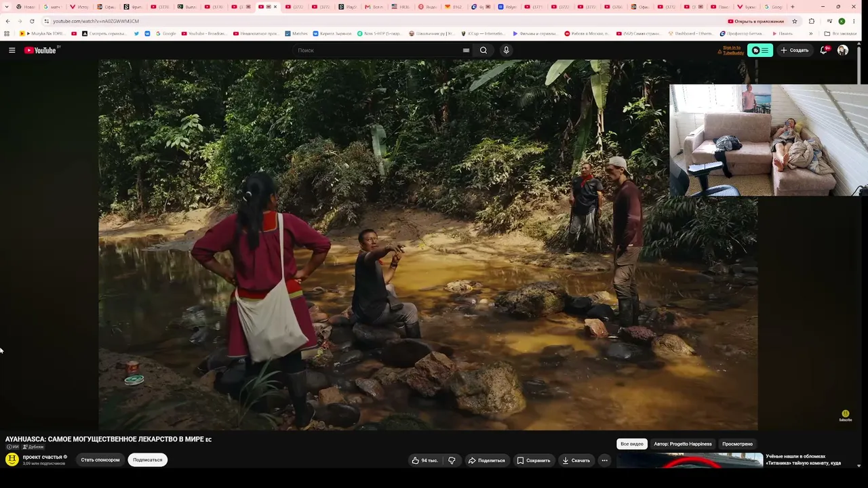
Task: Switch to the Polym tab
Action: click(x=507, y=7)
